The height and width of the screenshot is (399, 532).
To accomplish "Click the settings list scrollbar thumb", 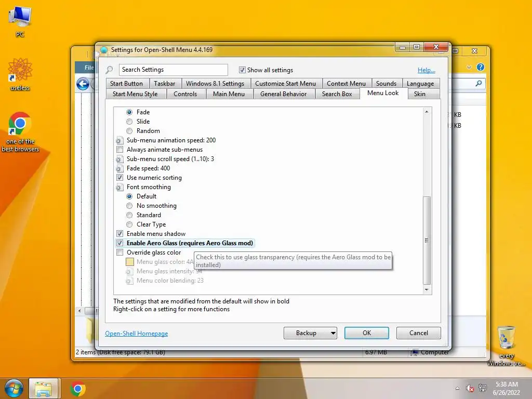I will pyautogui.click(x=427, y=240).
